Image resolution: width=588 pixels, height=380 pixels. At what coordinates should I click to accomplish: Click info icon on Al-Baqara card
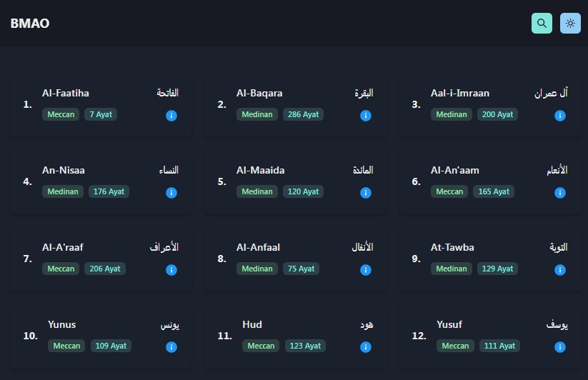click(x=366, y=116)
